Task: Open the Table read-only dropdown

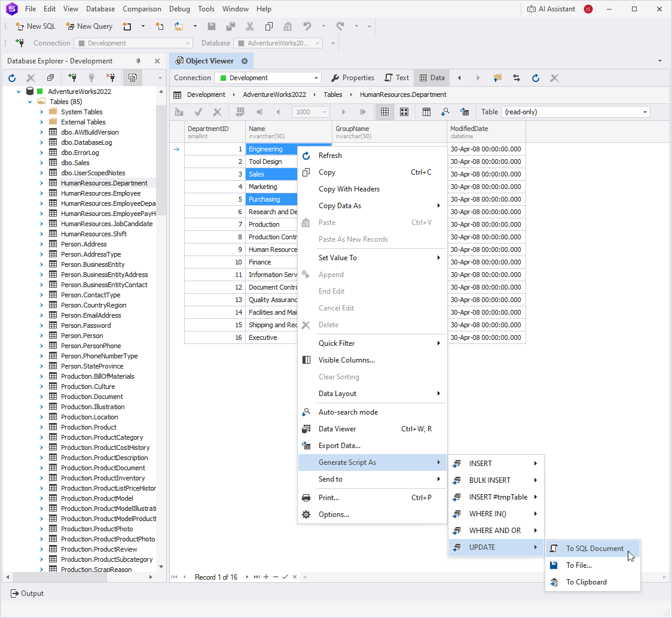Action: (x=644, y=112)
